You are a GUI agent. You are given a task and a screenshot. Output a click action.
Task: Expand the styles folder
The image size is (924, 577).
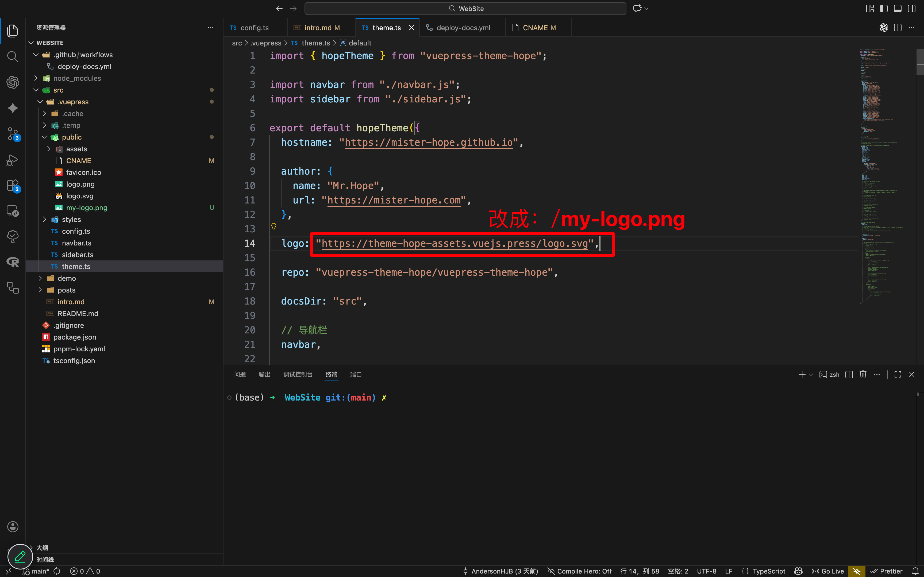[x=44, y=220]
